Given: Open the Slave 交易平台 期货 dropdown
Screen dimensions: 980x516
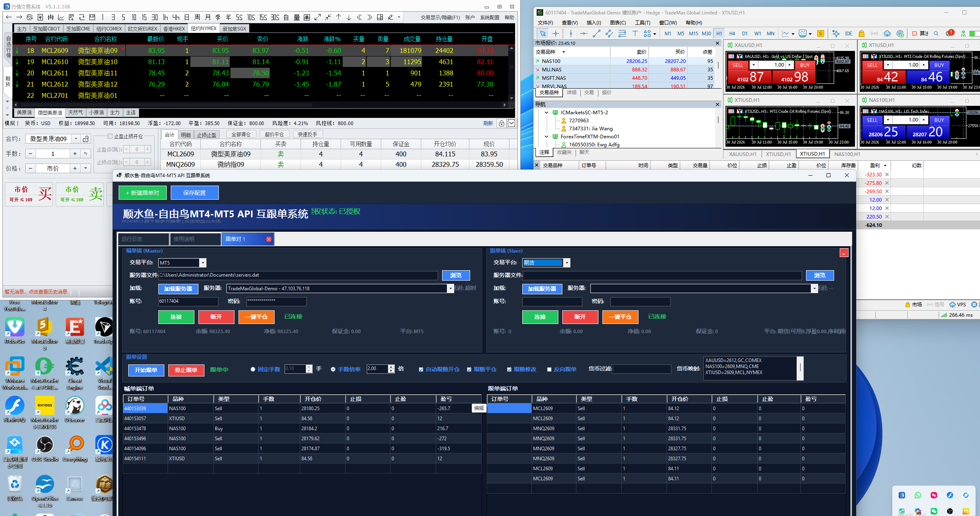Looking at the screenshot, I should pos(567,263).
